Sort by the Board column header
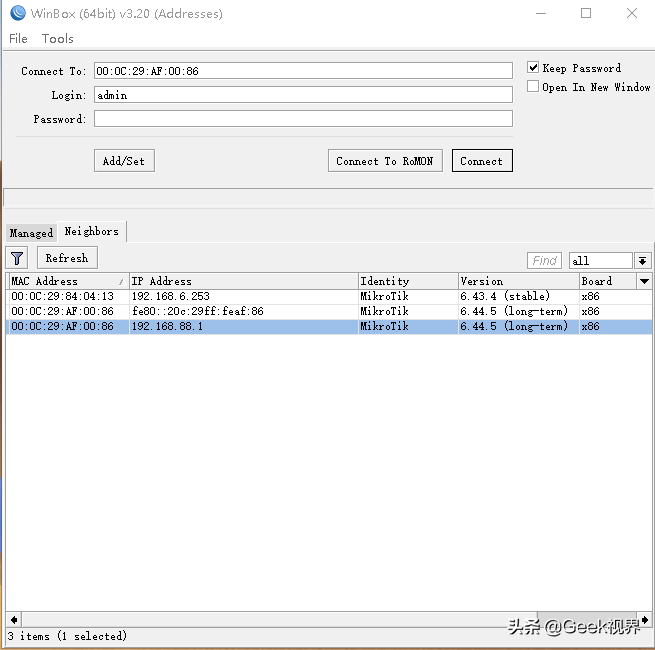This screenshot has width=655, height=650. (x=608, y=281)
